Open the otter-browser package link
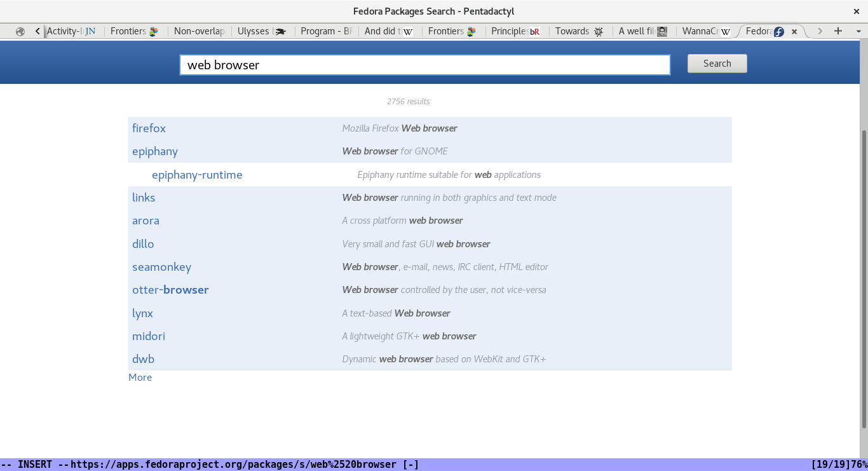868x471 pixels. 170,290
